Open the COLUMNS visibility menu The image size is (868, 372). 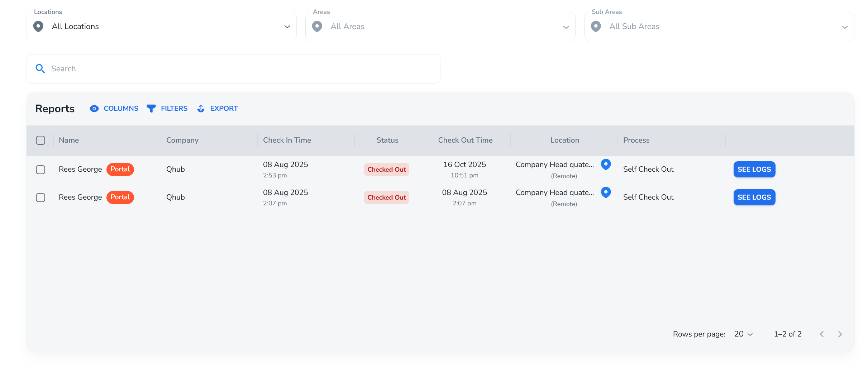[x=114, y=109]
